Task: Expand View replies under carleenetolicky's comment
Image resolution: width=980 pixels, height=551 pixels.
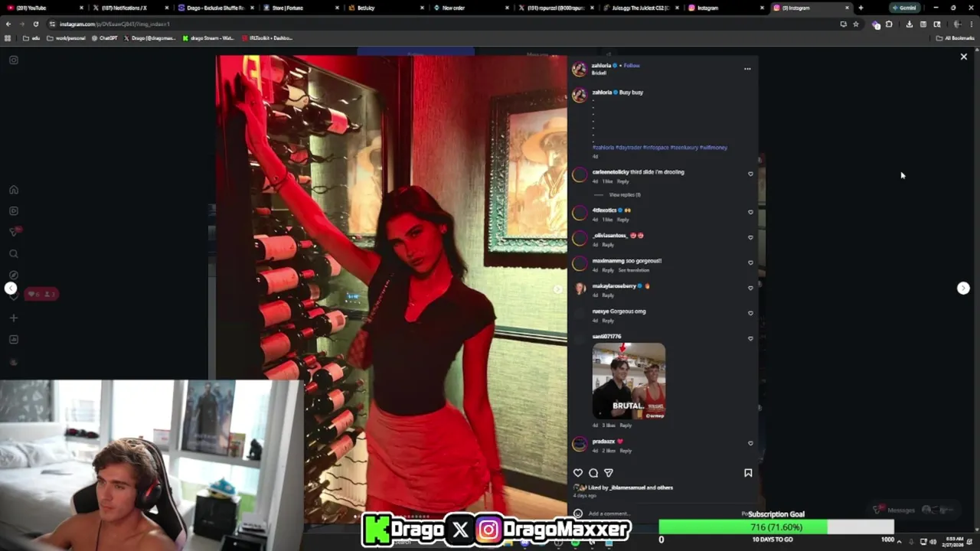Action: 625,194
